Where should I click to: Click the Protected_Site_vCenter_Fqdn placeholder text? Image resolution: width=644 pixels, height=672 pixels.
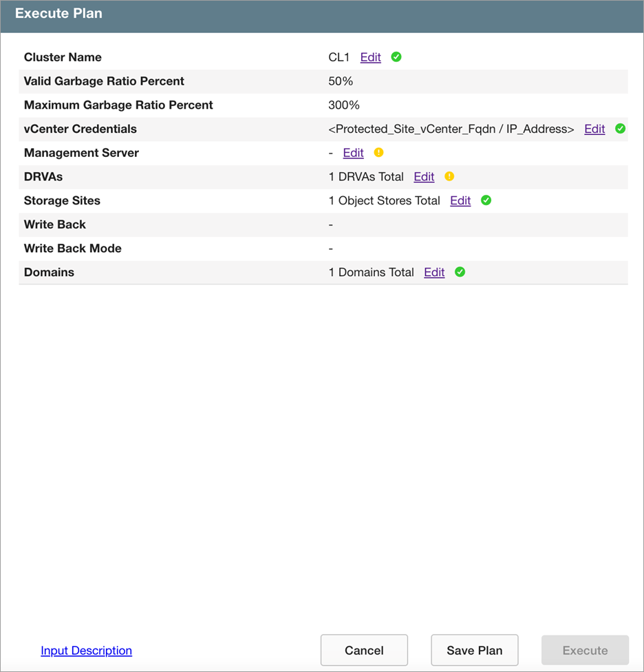(451, 129)
